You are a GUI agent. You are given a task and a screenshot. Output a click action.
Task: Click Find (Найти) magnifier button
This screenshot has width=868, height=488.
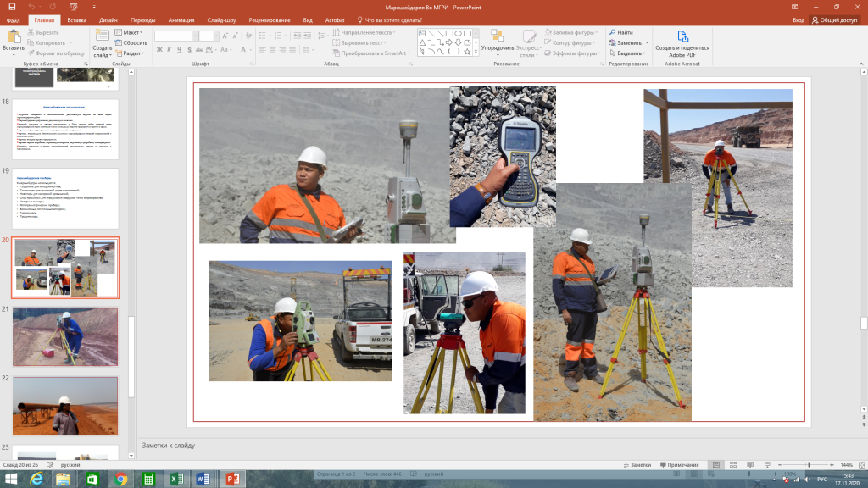pyautogui.click(x=621, y=32)
